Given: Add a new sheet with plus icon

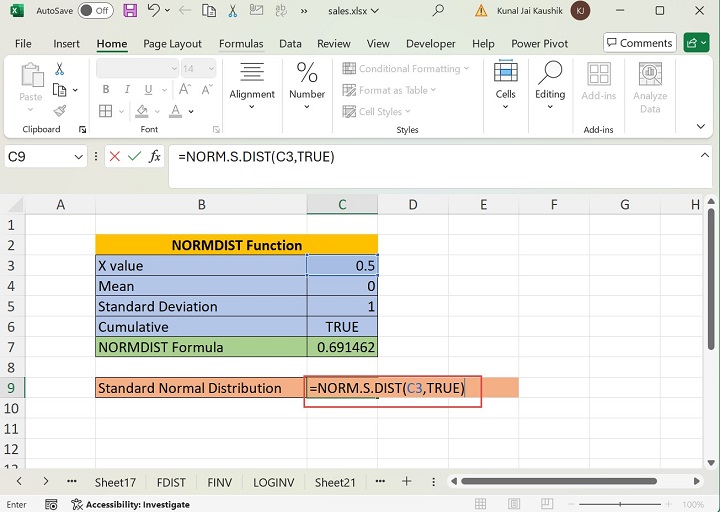Looking at the screenshot, I should (406, 482).
